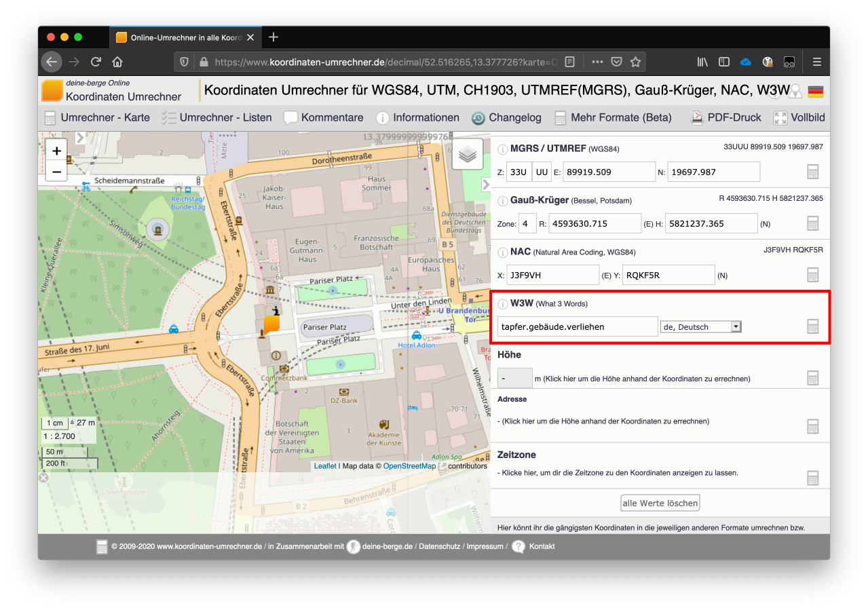The height and width of the screenshot is (610, 868).
Task: Open the Kontakt footer link
Action: tap(542, 546)
